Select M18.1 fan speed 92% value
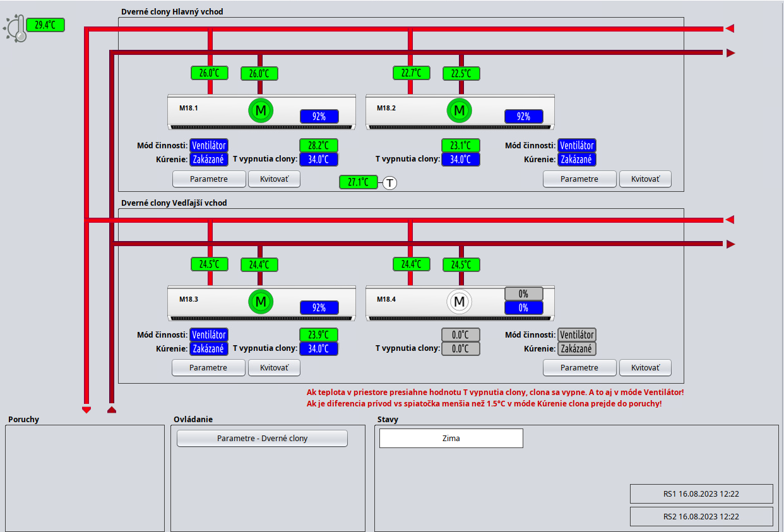 [319, 116]
